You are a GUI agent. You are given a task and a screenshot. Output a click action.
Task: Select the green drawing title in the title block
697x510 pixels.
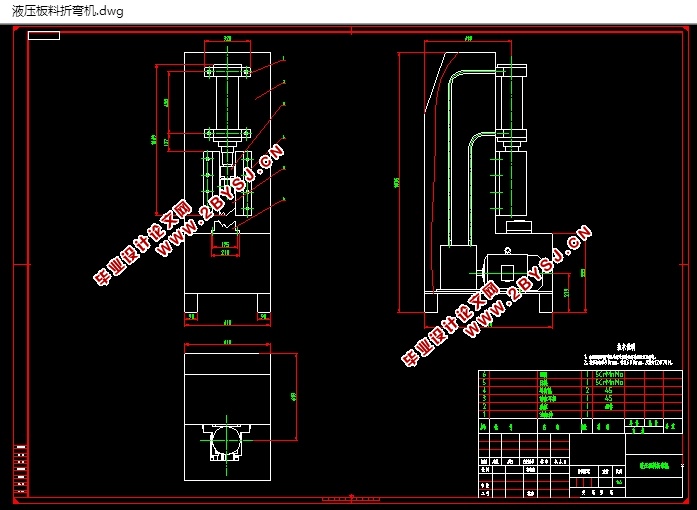(654, 466)
